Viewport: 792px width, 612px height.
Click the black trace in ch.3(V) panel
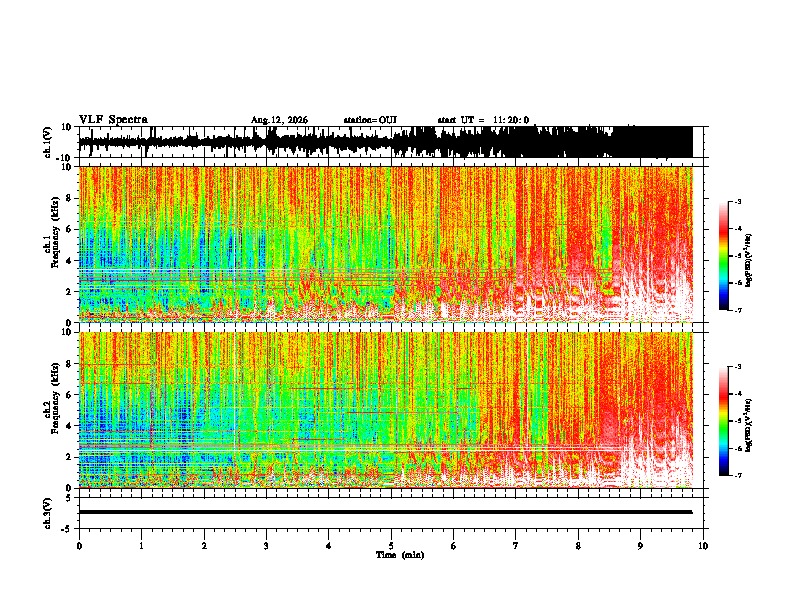pos(385,512)
